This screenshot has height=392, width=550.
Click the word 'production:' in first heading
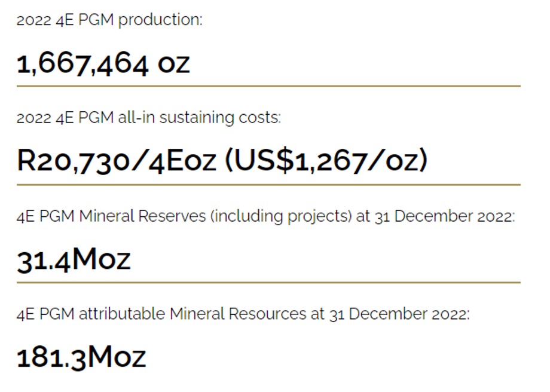click(x=160, y=21)
